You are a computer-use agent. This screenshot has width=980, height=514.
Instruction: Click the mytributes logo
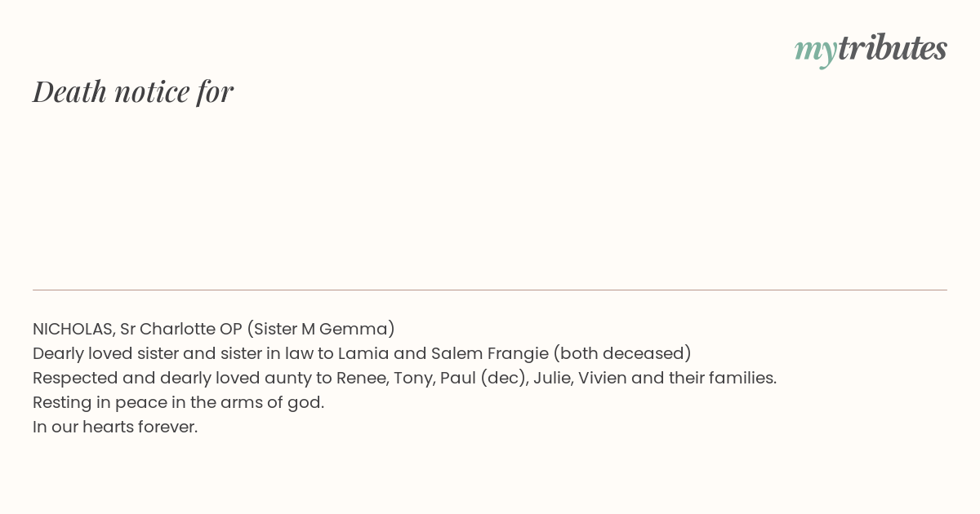tap(871, 49)
